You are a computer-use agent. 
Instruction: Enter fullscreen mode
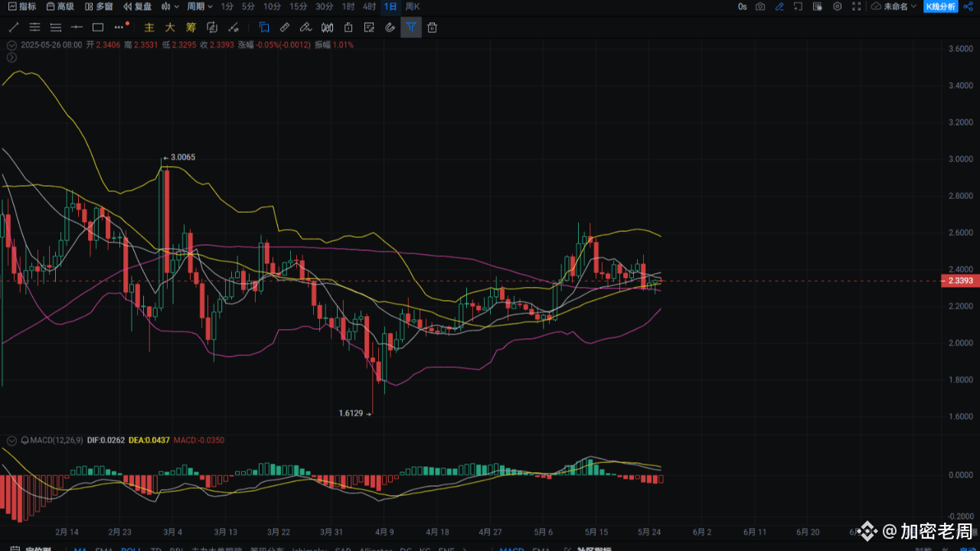[x=856, y=6]
